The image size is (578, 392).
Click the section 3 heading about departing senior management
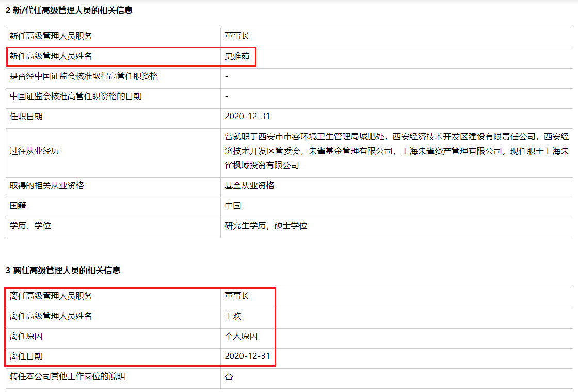tap(63, 270)
